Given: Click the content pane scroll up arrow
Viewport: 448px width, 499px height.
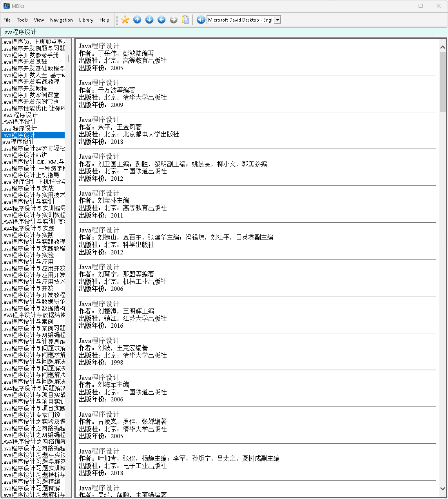Looking at the screenshot, I should point(443,47).
